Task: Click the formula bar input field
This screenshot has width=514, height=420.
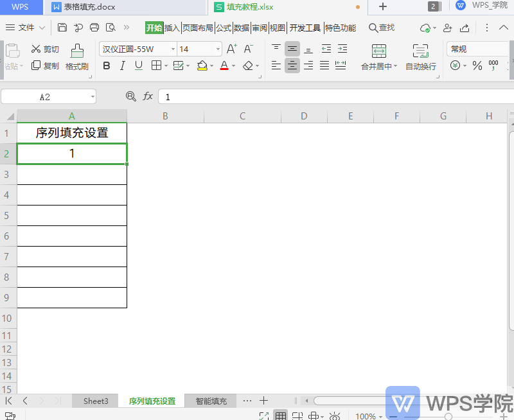Action: (x=336, y=96)
